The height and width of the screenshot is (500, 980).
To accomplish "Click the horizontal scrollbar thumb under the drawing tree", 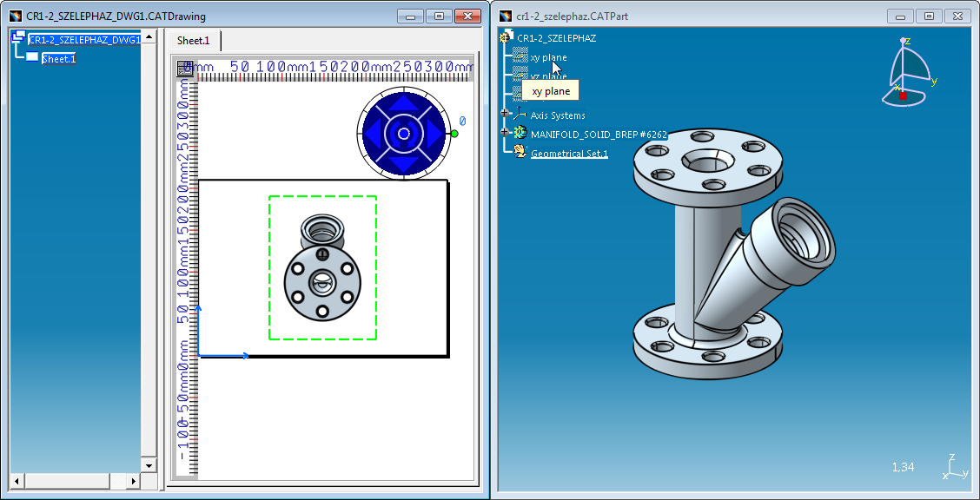I will click(x=68, y=481).
